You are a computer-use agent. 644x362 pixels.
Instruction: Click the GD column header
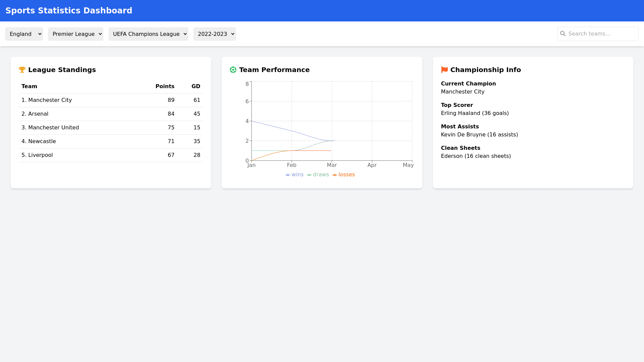coord(196,86)
